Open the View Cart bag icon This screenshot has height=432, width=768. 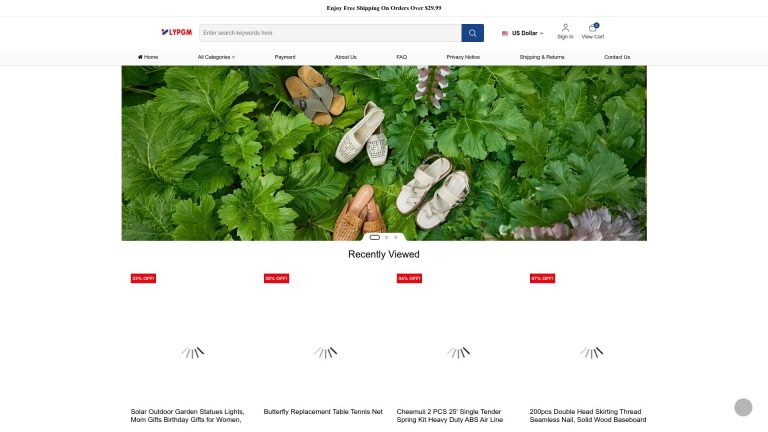(593, 28)
